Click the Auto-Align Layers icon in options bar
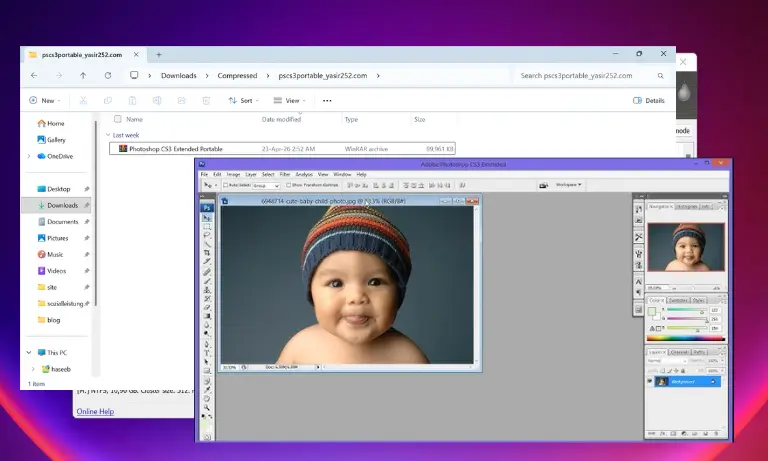768x461 pixels. tap(462, 185)
